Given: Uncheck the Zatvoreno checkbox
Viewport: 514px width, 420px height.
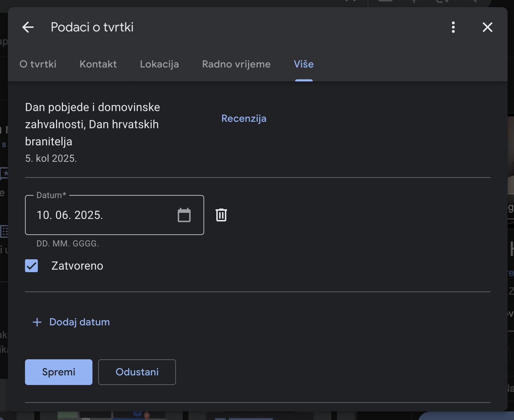Looking at the screenshot, I should (x=31, y=266).
